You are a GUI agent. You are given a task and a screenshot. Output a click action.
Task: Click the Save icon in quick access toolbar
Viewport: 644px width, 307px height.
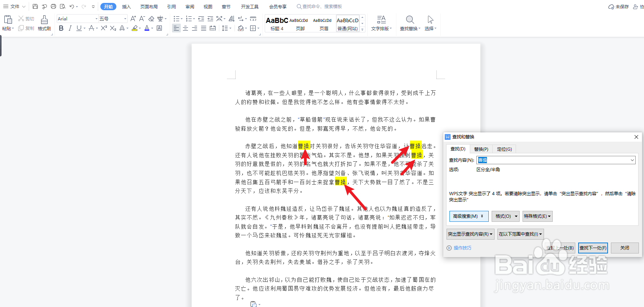point(35,7)
